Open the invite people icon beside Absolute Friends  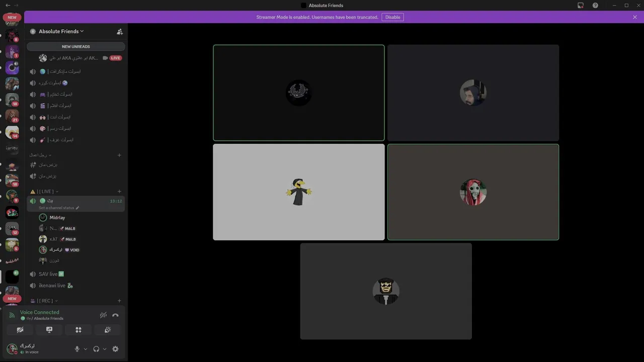tap(120, 31)
